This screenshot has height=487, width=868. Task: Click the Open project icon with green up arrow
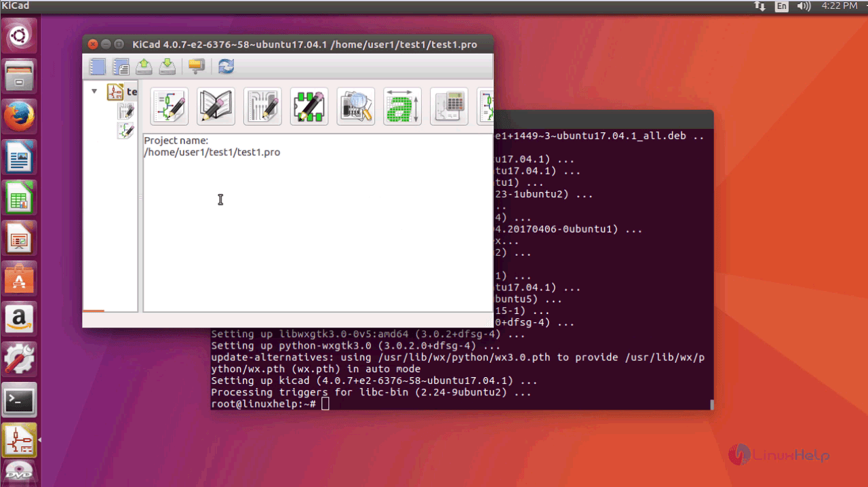point(144,66)
